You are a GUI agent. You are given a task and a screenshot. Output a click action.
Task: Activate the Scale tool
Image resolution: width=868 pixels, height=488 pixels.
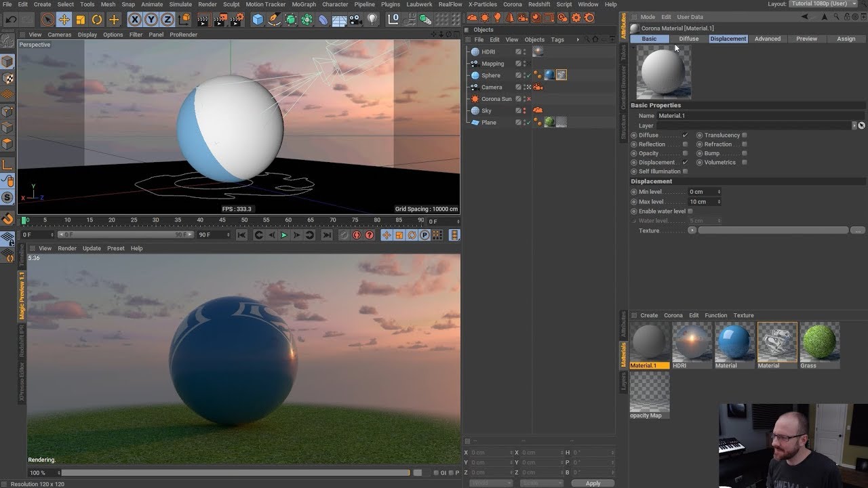pyautogui.click(x=81, y=20)
